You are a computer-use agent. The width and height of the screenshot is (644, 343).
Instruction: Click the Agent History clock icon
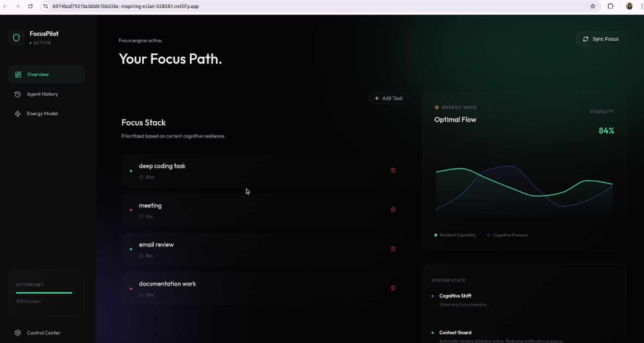tap(17, 94)
